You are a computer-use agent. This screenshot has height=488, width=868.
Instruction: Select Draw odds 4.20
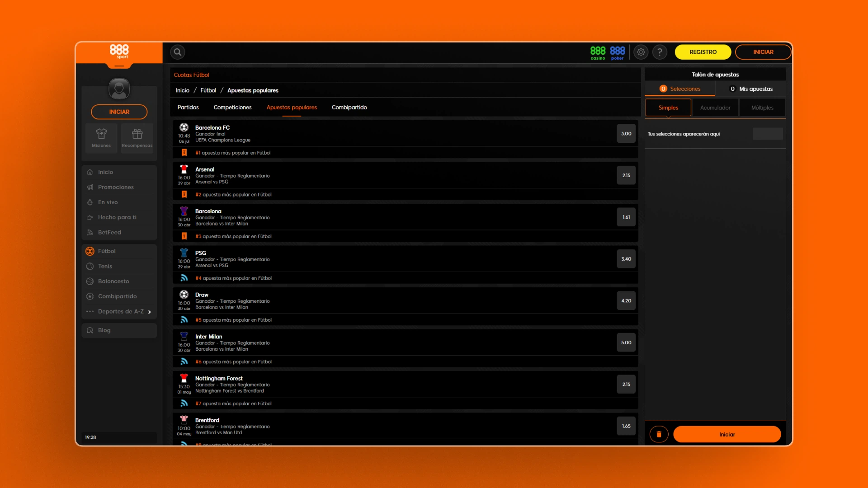pyautogui.click(x=626, y=301)
